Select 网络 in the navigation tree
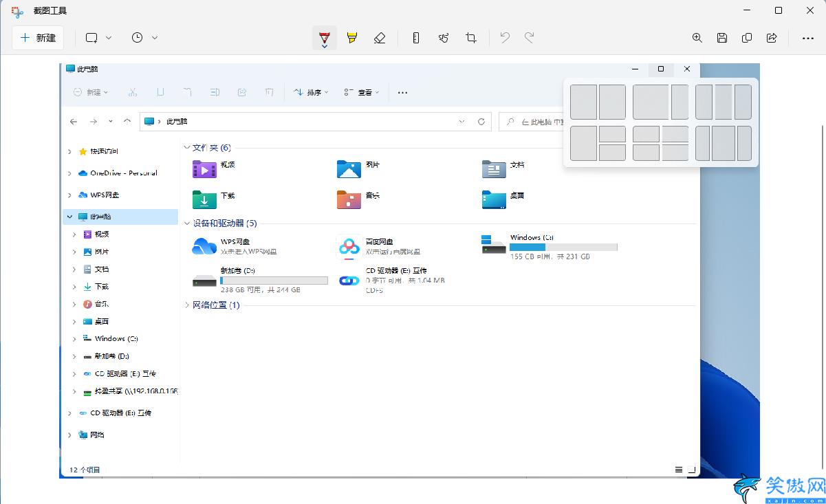826x504 pixels. click(x=98, y=435)
